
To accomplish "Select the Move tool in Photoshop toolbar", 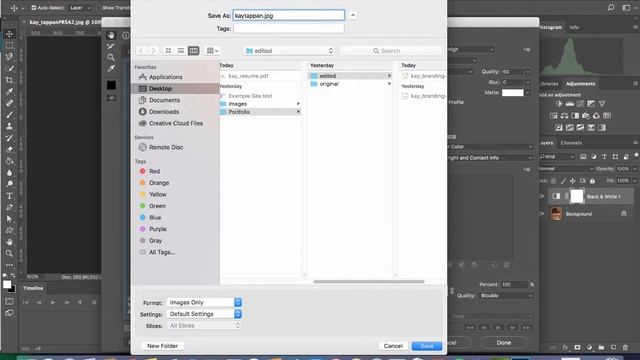I will pos(9,34).
